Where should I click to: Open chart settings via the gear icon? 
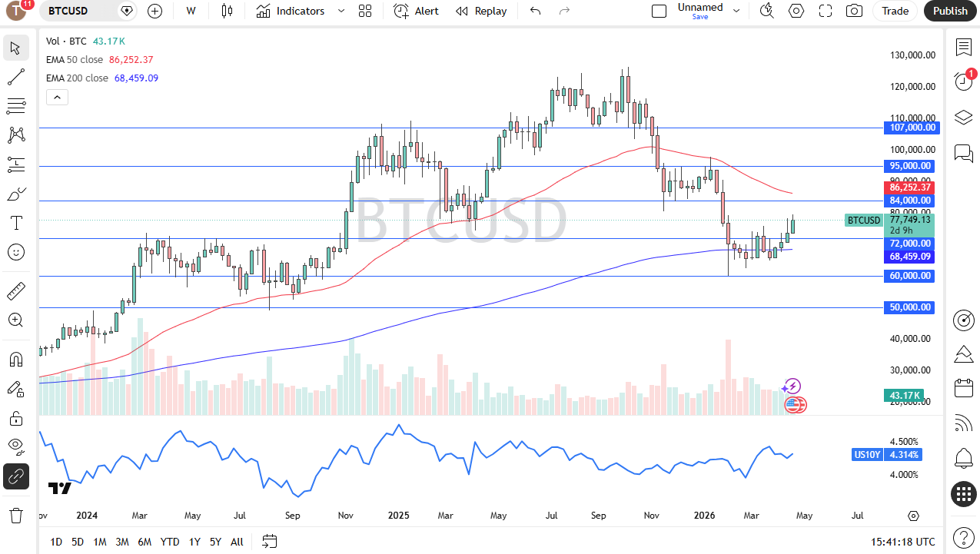click(796, 11)
